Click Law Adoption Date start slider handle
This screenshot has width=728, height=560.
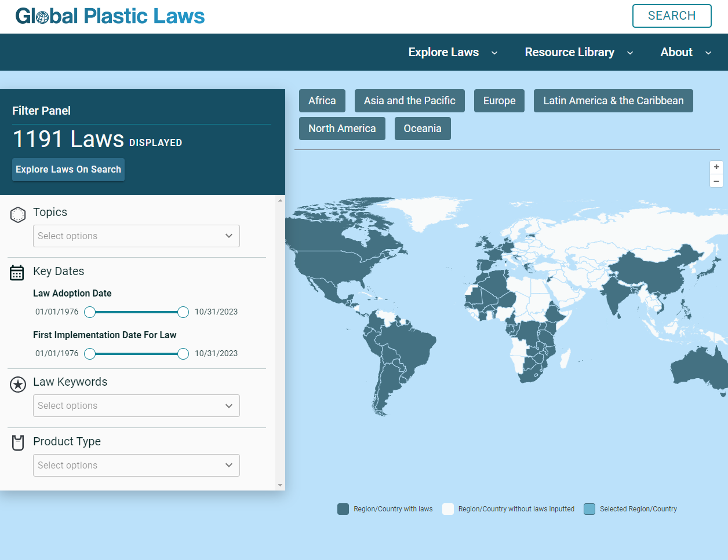(90, 312)
